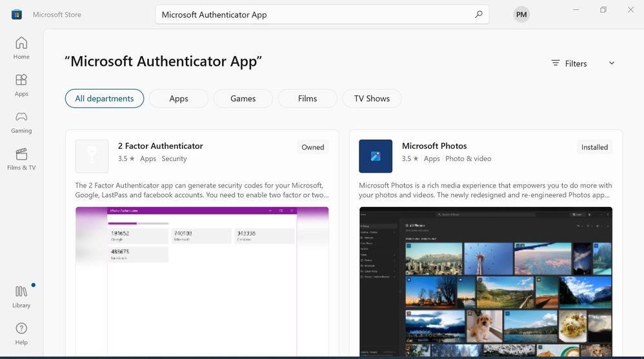Image resolution: width=644 pixels, height=359 pixels.
Task: Select the All departments filter
Action: tap(105, 99)
